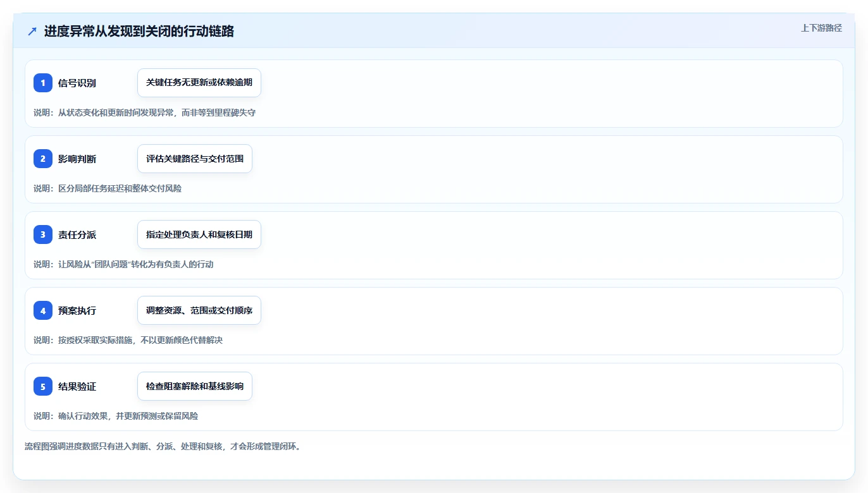Screen dimensions: 868x493
Task: Click the 上下游路径 label in header
Action: point(821,28)
